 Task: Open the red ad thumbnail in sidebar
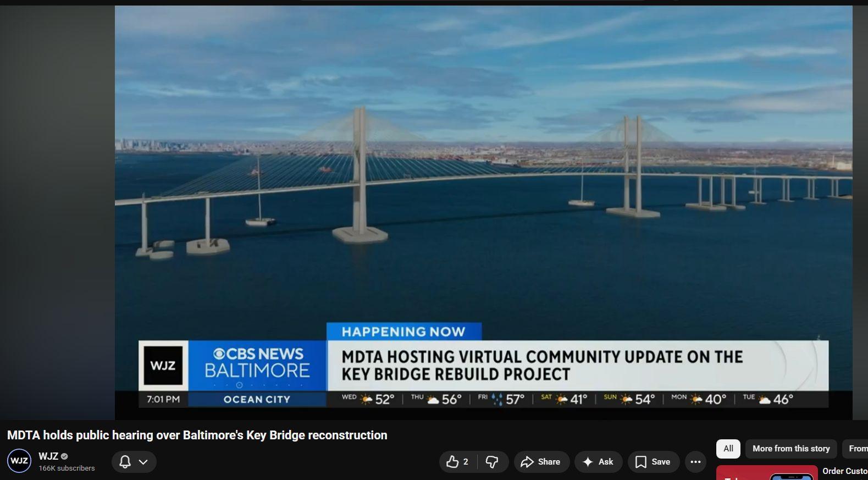click(x=766, y=473)
